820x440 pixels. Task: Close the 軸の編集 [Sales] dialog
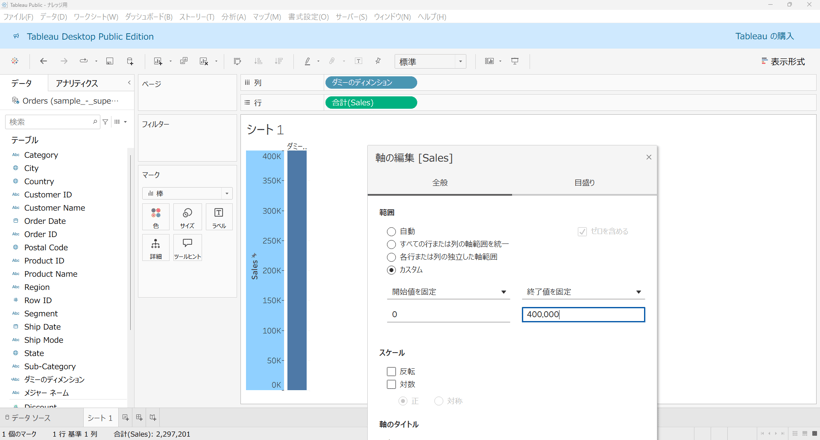pyautogui.click(x=648, y=157)
